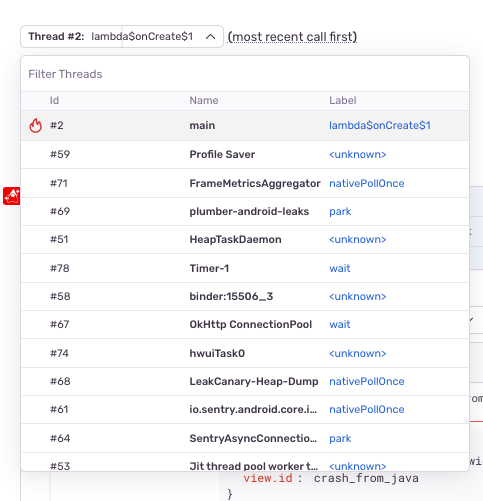Click thread id #71
Image resolution: width=483 pixels, height=501 pixels.
tap(59, 183)
